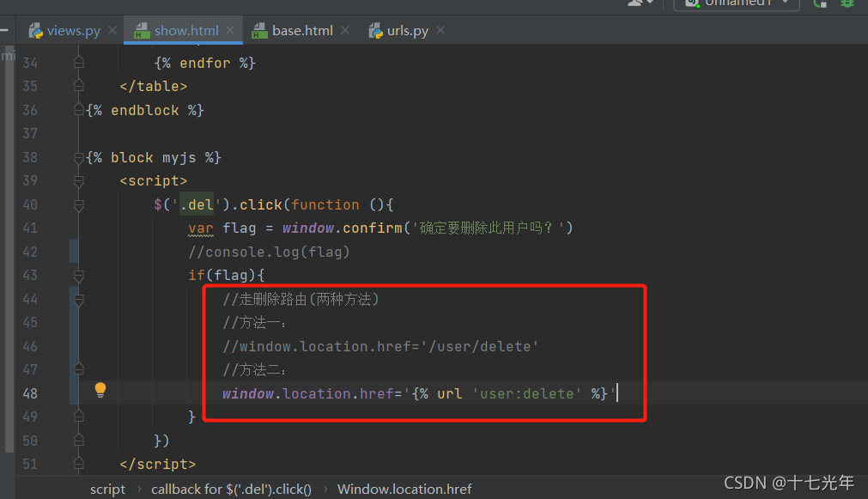The width and height of the screenshot is (868, 499).
Task: Click 'window.confirm' on line 41
Action: 342,228
